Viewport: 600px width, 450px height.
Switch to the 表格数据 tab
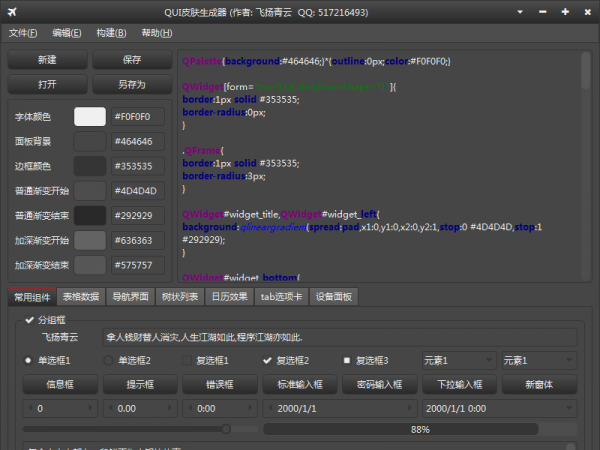tap(80, 296)
